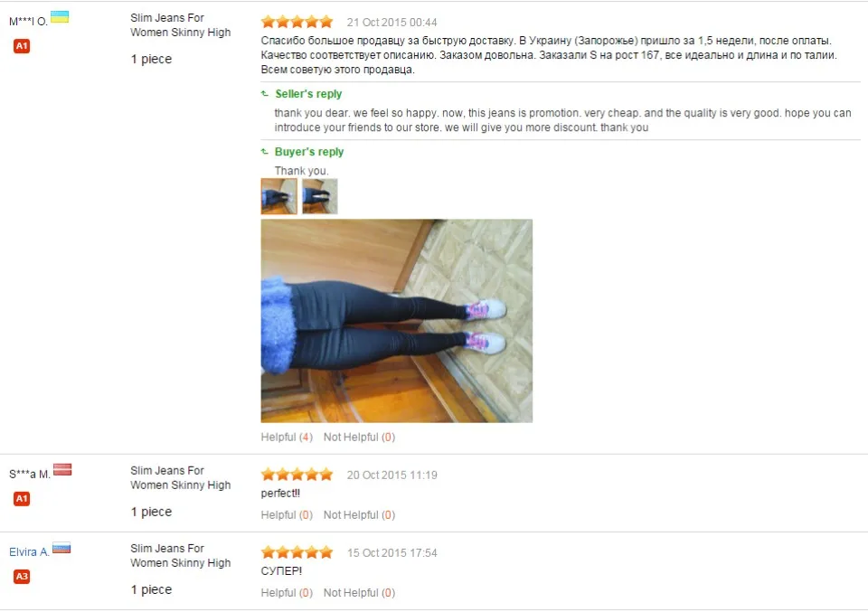Viewport: 868px width, 612px height.
Task: Open the Elvira A. profile link
Action: point(29,551)
